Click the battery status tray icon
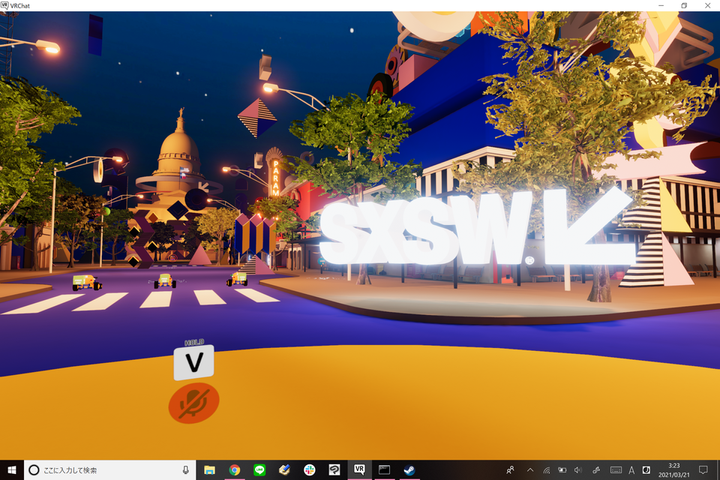The height and width of the screenshot is (480, 720). (562, 470)
